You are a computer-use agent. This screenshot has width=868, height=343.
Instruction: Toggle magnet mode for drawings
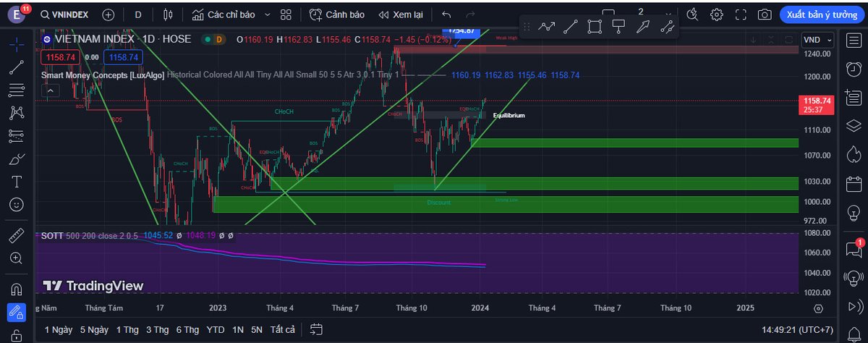pyautogui.click(x=17, y=289)
